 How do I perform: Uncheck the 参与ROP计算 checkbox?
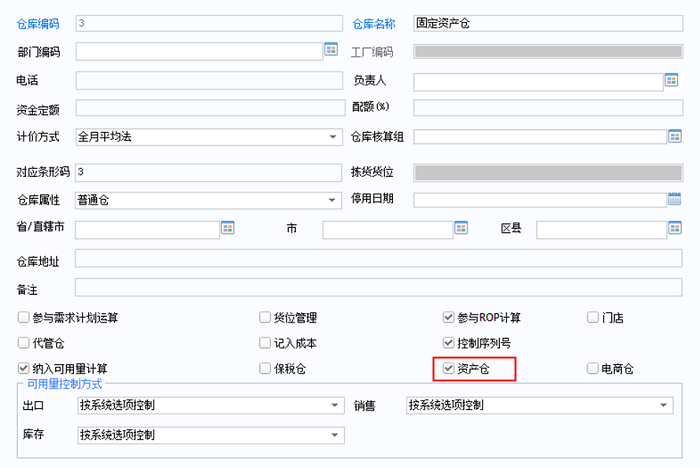pos(448,317)
